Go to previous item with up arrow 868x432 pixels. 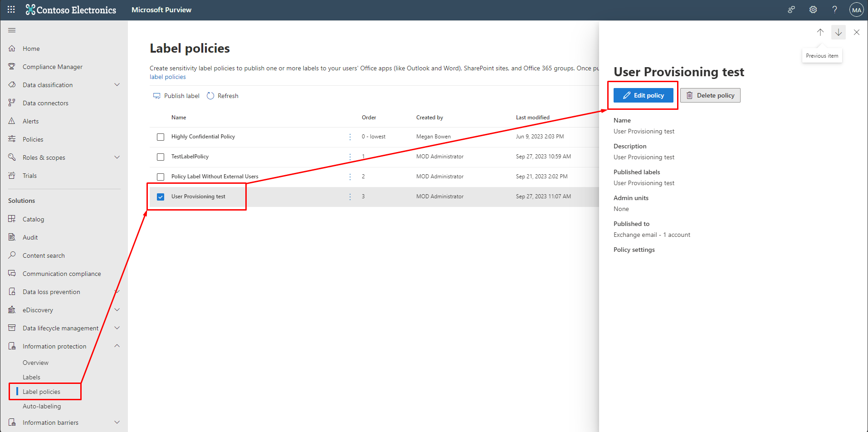820,32
